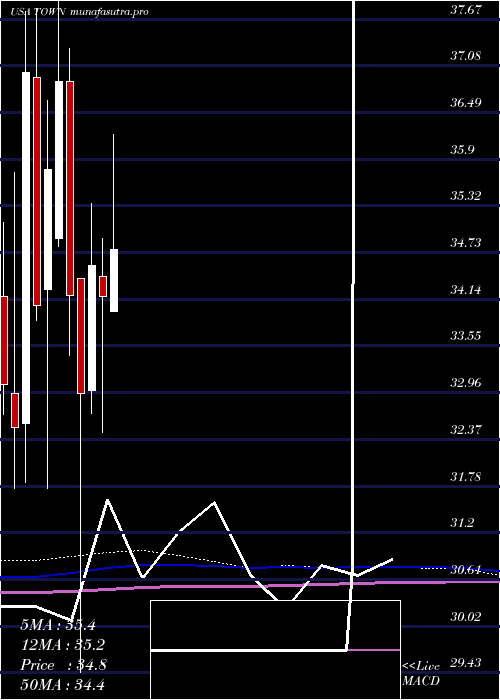This screenshot has width=500, height=700.
Task: Click the '12MA : 35.2' legend entry
Action: point(63,645)
